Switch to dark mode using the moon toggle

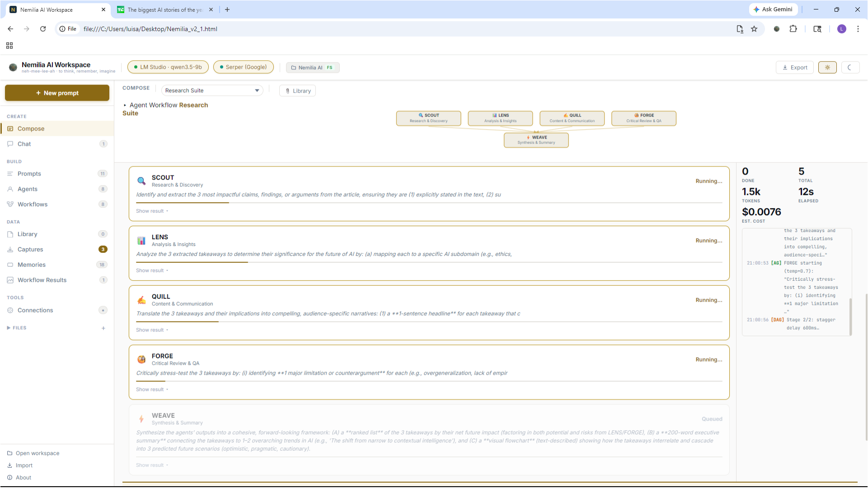pyautogui.click(x=850, y=67)
